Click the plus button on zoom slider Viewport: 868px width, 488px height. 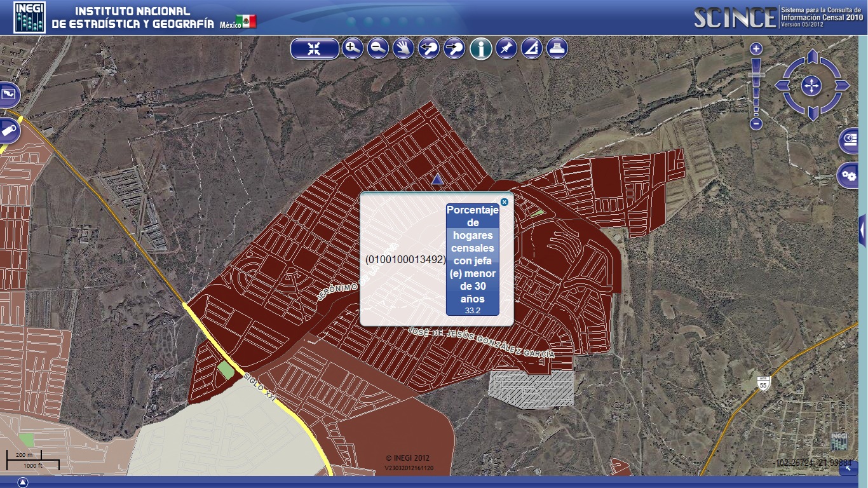tap(756, 49)
